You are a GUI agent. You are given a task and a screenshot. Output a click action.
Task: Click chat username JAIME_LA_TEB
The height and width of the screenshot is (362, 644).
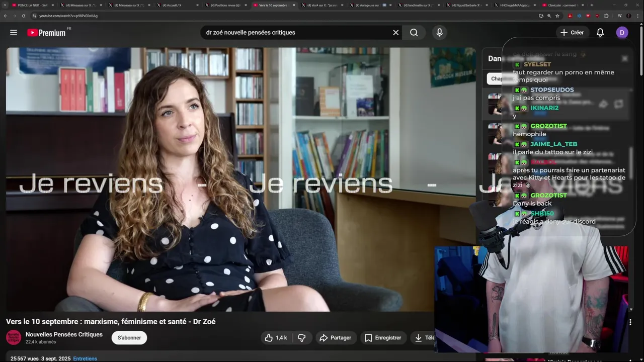click(x=553, y=144)
